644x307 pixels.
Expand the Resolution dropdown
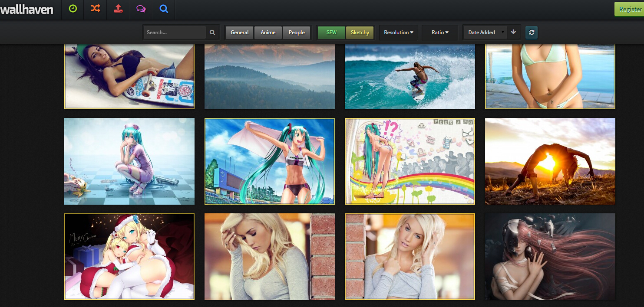tap(399, 33)
